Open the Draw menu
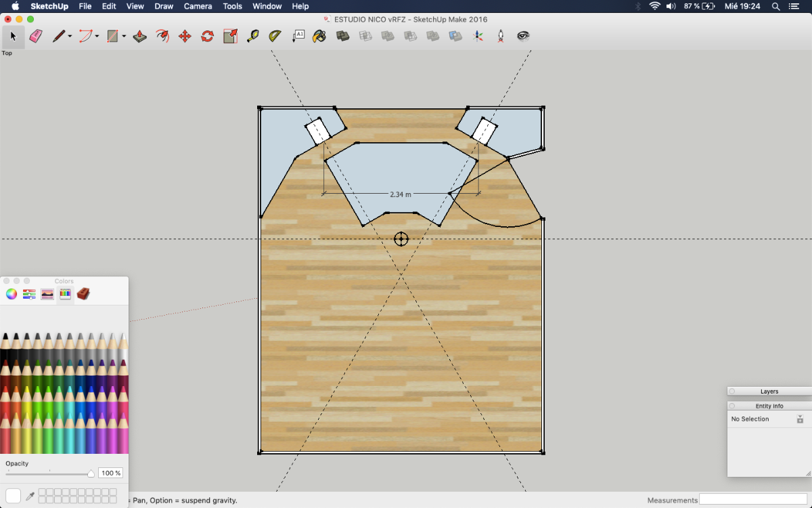812x508 pixels. click(164, 6)
